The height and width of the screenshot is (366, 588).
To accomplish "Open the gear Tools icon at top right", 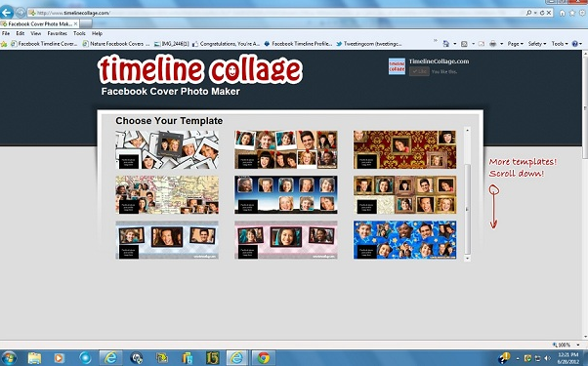I will (582, 13).
